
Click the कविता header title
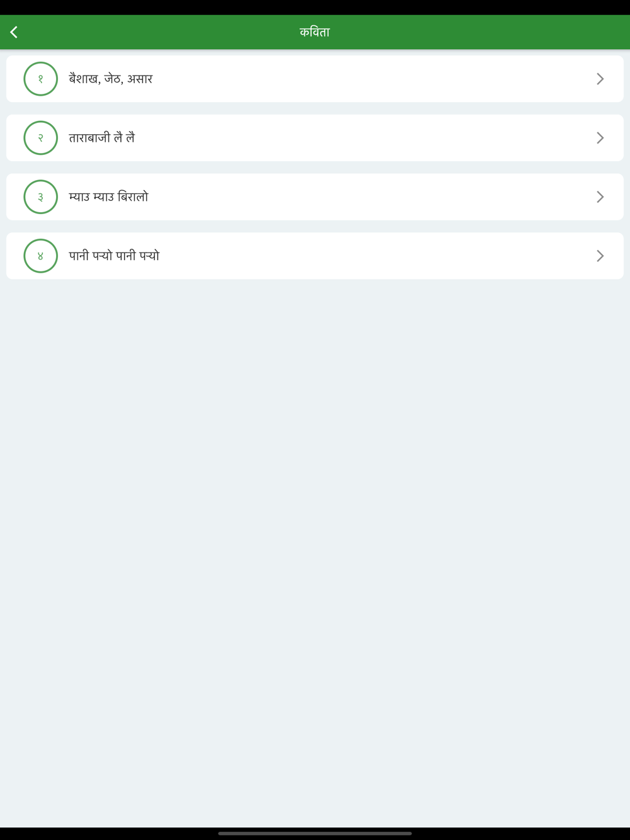pyautogui.click(x=314, y=32)
